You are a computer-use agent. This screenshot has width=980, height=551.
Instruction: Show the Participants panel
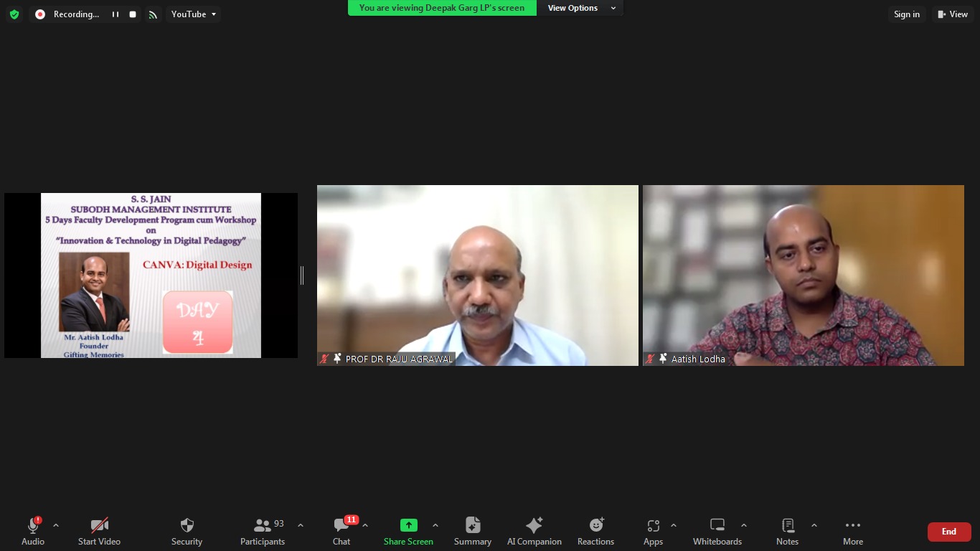pos(263,531)
